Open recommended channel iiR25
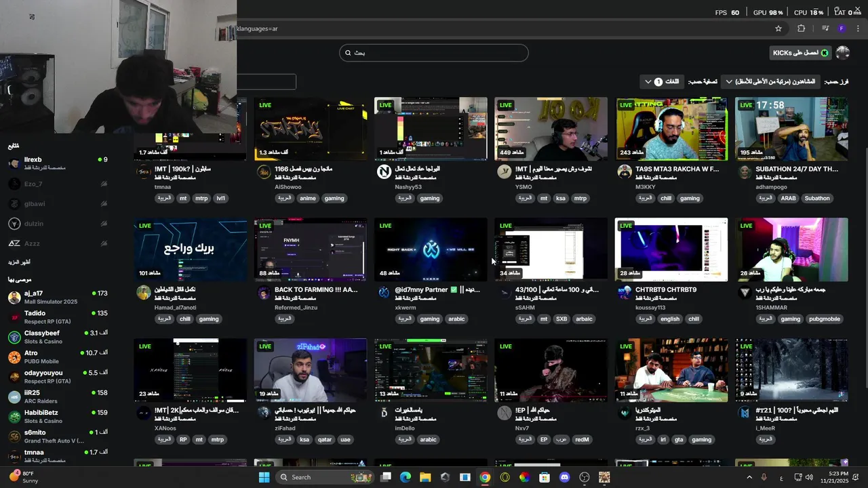This screenshot has height=488, width=868. (x=58, y=396)
